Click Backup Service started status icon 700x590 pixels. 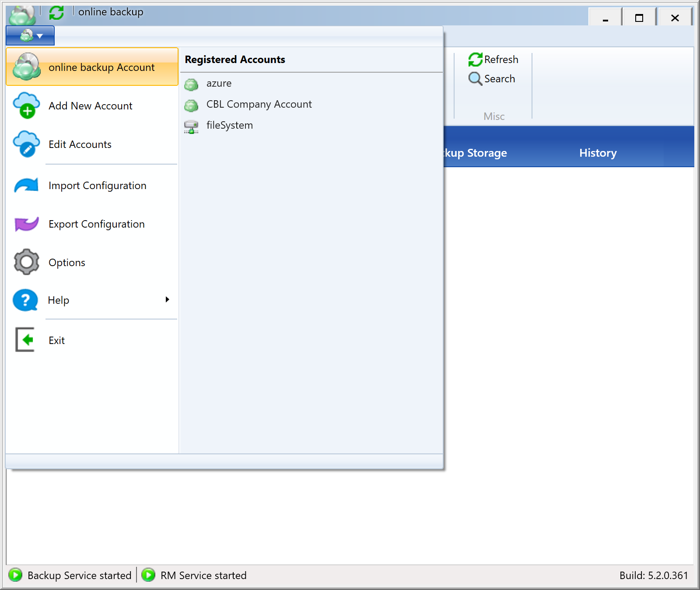coord(15,575)
